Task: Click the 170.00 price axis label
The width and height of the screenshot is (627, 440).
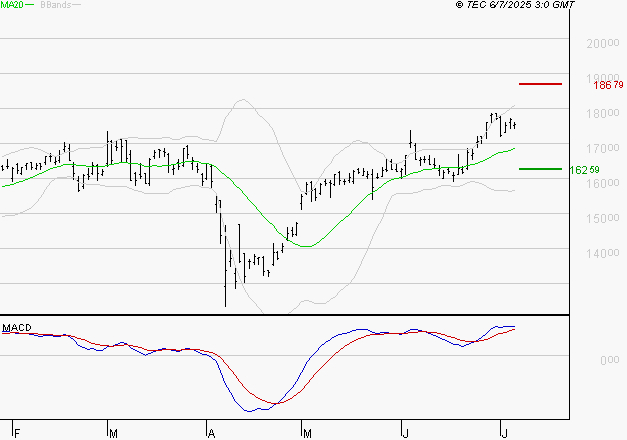Action: tap(603, 149)
